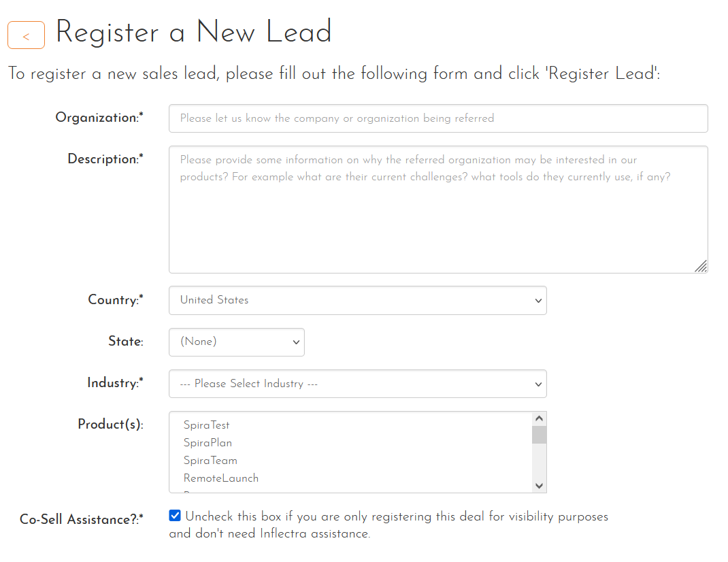Image resolution: width=728 pixels, height=562 pixels.
Task: Click the Description resize handle
Action: coord(701,267)
